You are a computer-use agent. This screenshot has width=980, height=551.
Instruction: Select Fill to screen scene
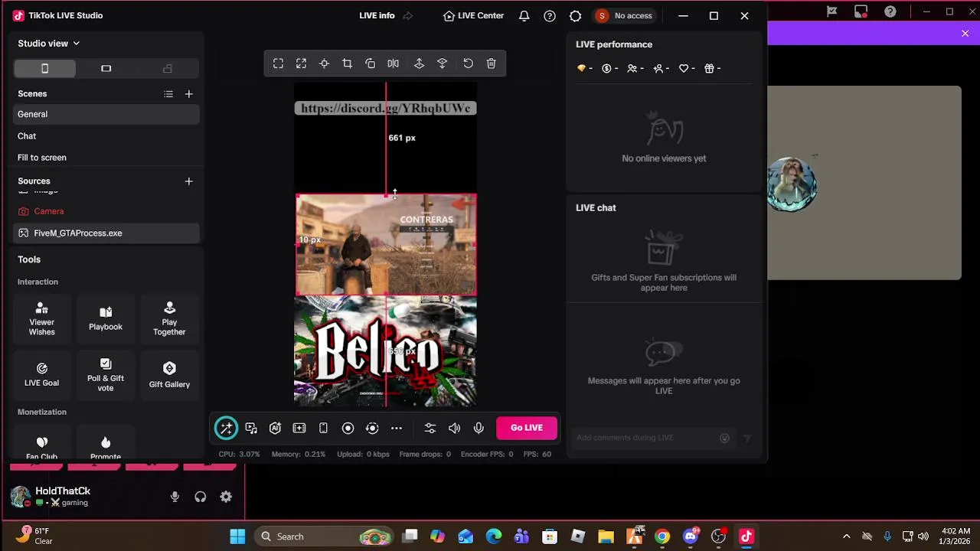pyautogui.click(x=106, y=158)
